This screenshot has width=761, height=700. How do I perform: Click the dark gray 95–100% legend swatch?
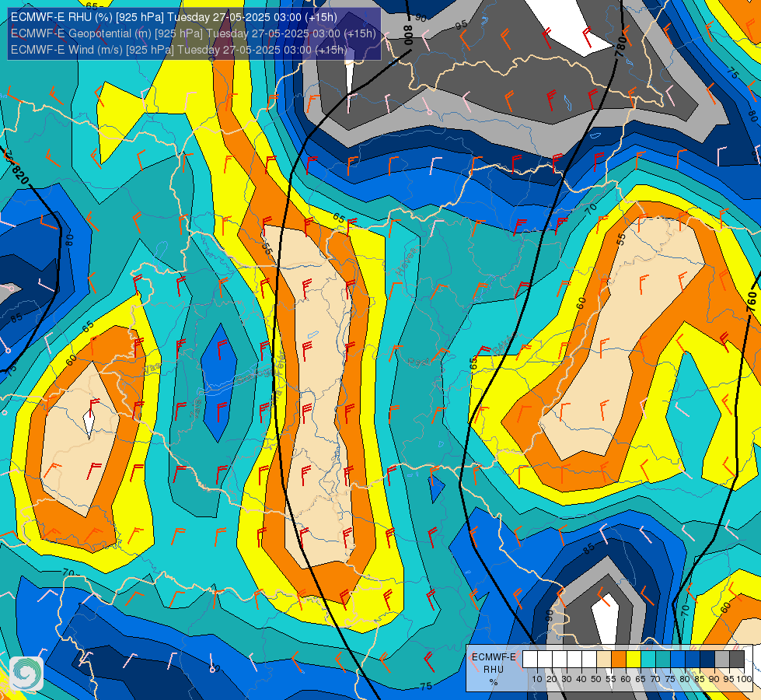tap(737, 660)
